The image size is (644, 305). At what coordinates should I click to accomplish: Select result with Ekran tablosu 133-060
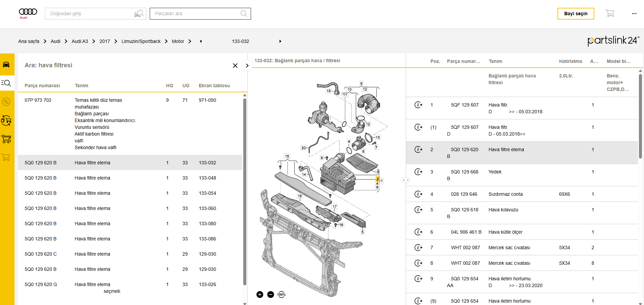click(130, 208)
